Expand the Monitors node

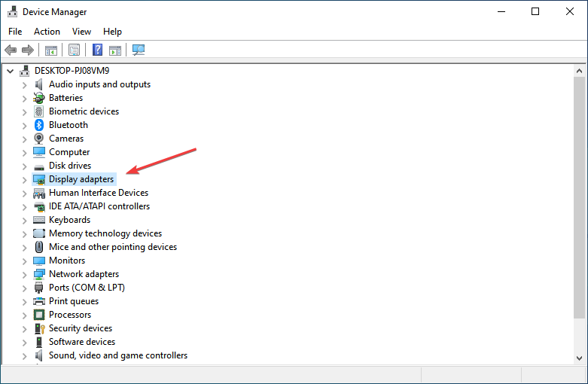[24, 261]
